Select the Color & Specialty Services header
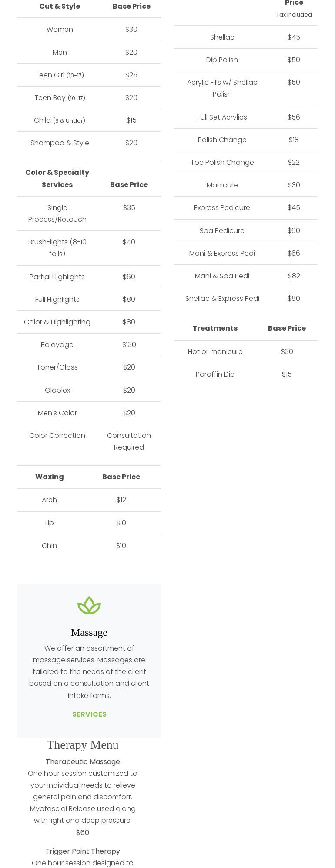This screenshot has width=335, height=868. (57, 178)
